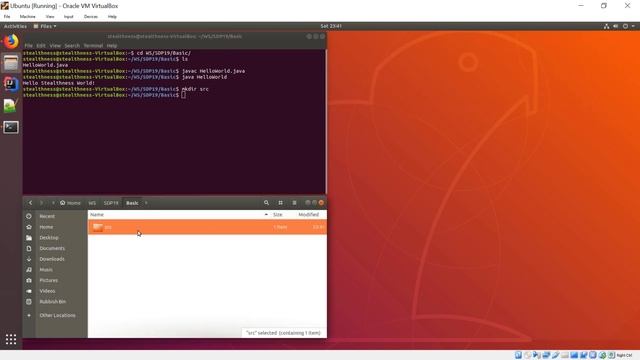Open the VirtualBox File menu
Viewport: 640px width, 360px height.
[x=7, y=17]
